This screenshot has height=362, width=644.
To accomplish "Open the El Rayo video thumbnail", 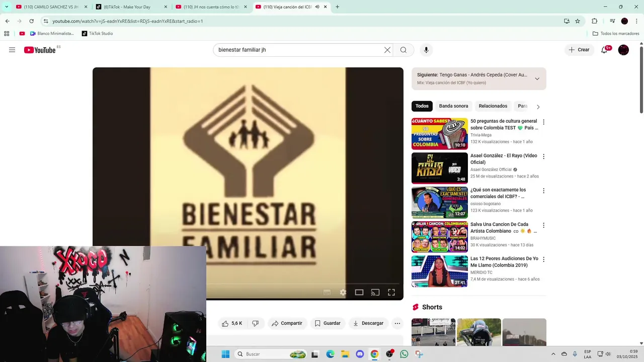I will [439, 168].
